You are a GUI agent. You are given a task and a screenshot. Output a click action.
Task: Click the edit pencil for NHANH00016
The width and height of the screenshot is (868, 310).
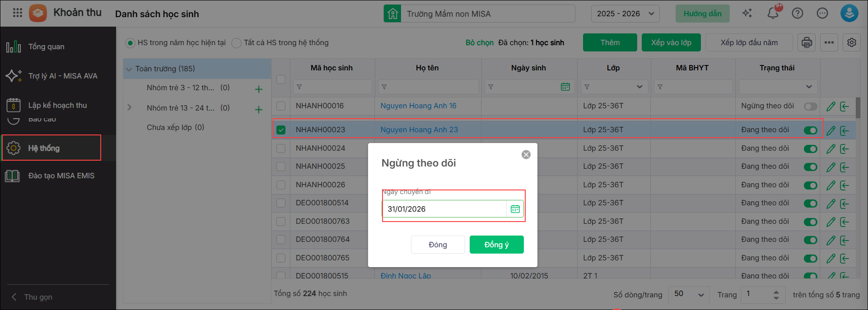click(831, 106)
